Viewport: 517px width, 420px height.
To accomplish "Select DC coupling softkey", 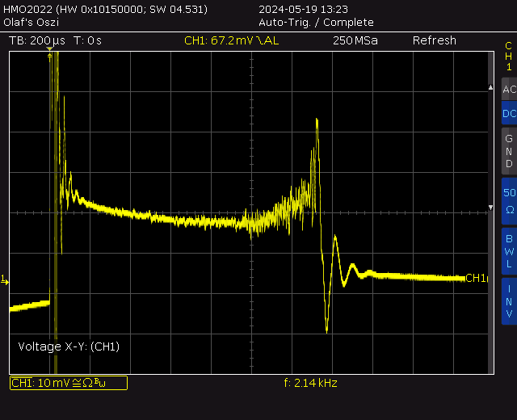I will pos(508,114).
